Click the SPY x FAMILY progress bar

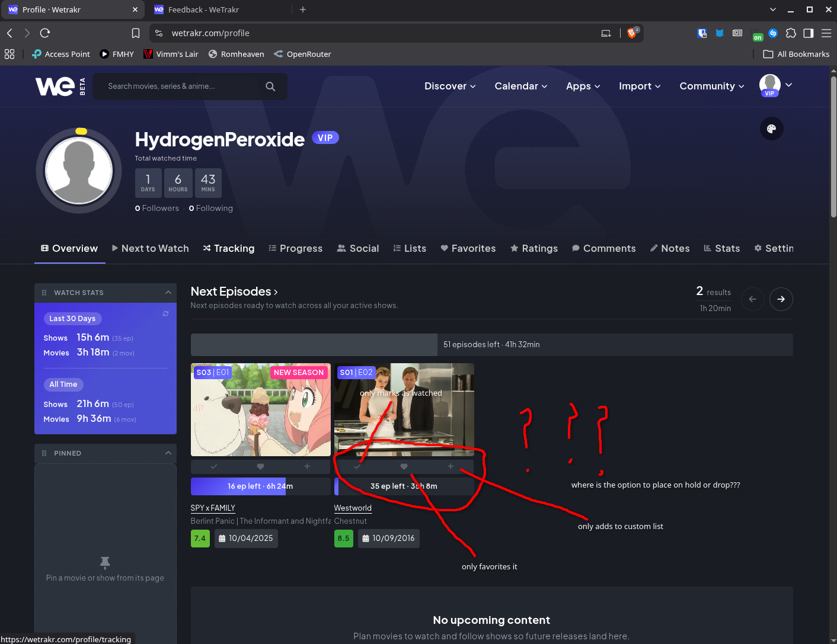[x=261, y=486]
